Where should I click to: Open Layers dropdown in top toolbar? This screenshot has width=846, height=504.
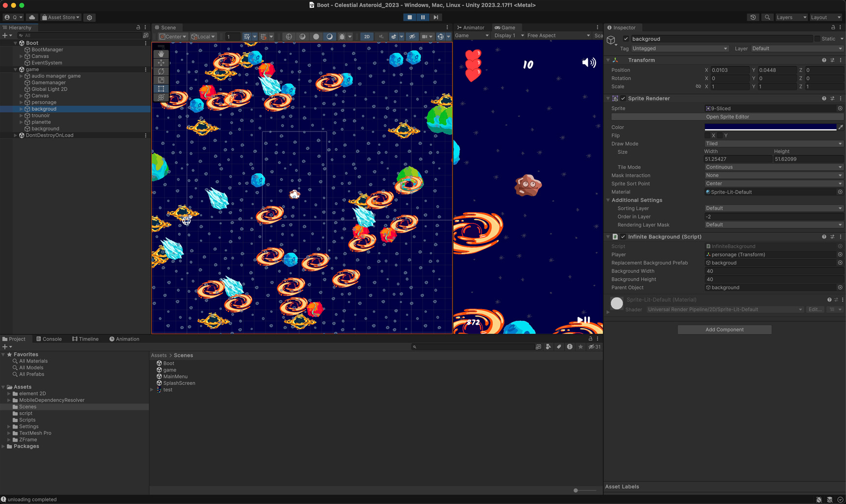point(791,17)
